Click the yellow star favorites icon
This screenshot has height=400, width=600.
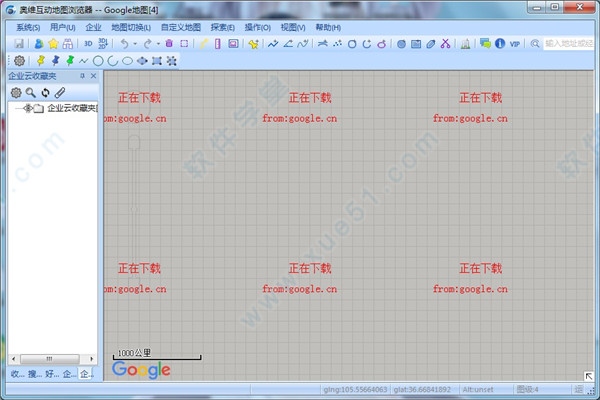tap(53, 44)
